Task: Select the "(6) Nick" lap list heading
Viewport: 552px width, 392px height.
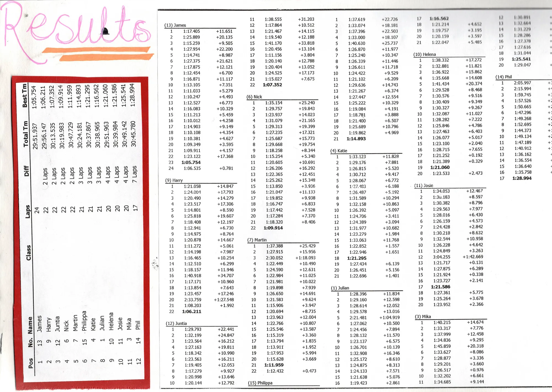Action: click(x=254, y=97)
